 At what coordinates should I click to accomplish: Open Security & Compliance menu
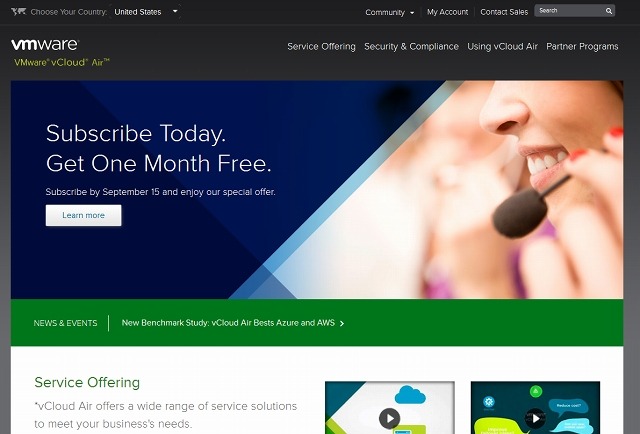coord(411,47)
